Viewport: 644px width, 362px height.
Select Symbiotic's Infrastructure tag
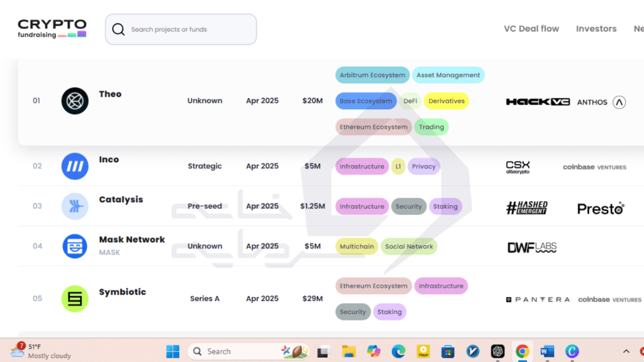coord(441,286)
